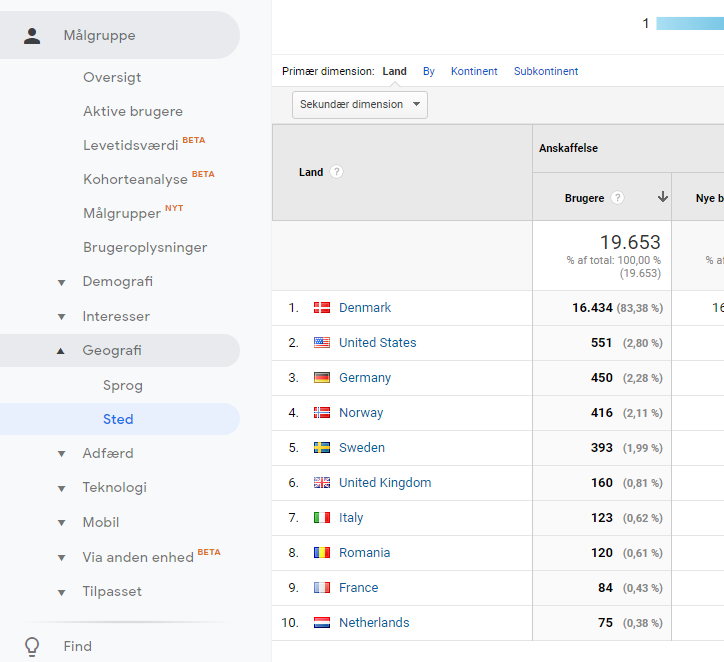Open the United States country link
Image resolution: width=724 pixels, height=662 pixels.
pyautogui.click(x=377, y=343)
